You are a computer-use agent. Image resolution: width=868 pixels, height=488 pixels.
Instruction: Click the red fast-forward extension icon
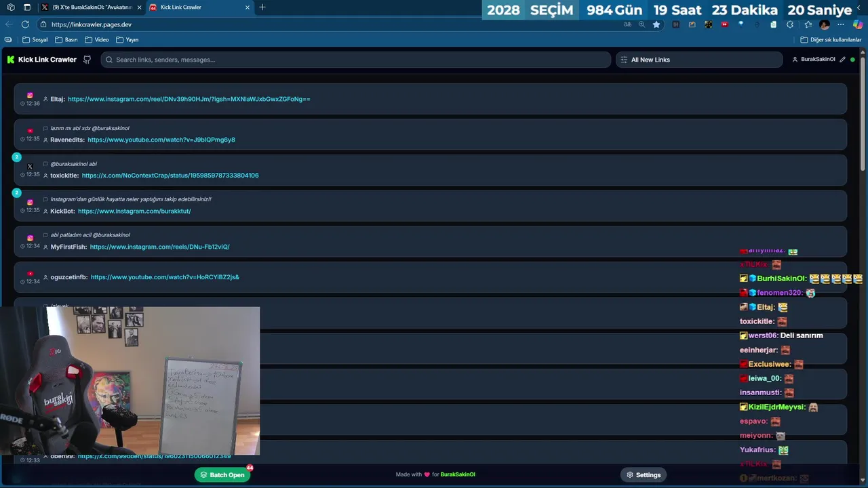click(724, 24)
